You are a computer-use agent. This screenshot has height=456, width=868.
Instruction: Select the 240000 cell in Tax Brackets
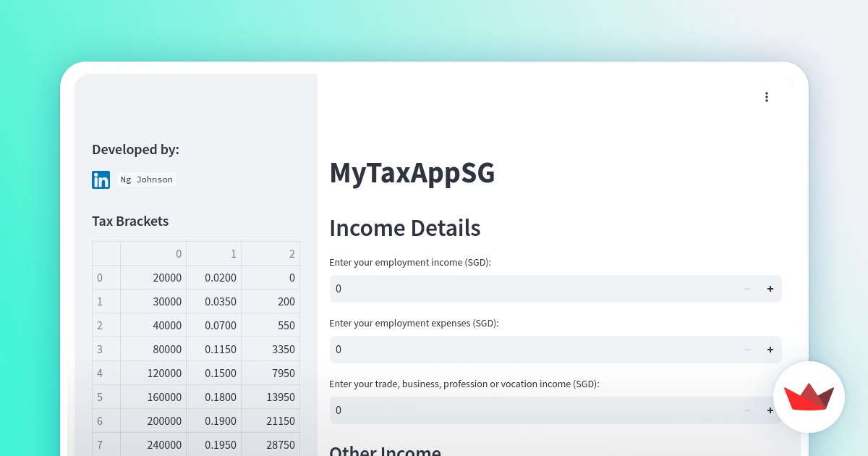point(153,444)
